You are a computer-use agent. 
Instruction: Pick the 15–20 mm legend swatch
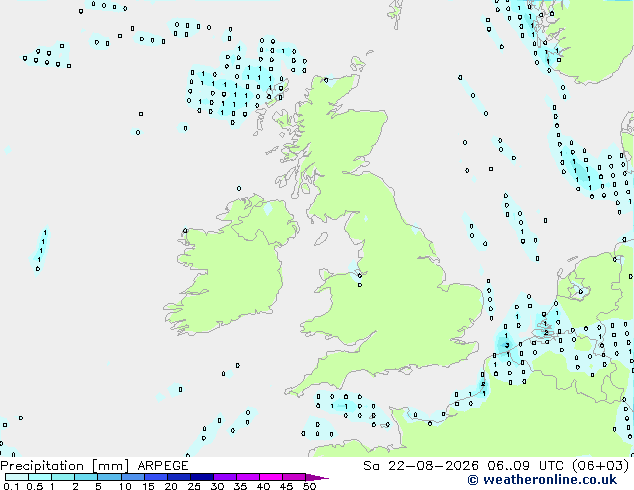pyautogui.click(x=155, y=477)
